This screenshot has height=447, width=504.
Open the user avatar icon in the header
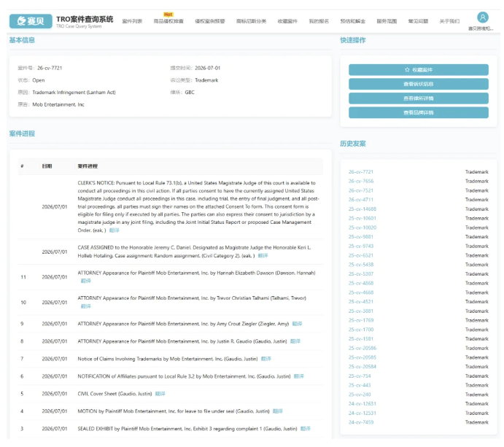click(482, 18)
